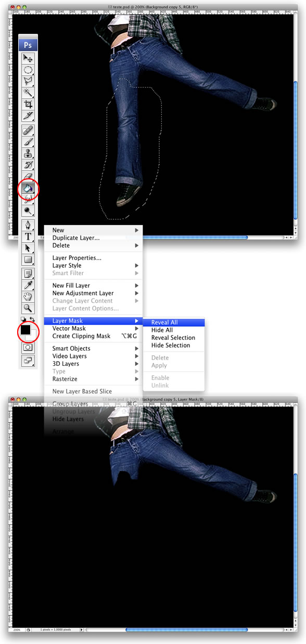
Task: Select the Rectangle shape tool
Action: 28,259
